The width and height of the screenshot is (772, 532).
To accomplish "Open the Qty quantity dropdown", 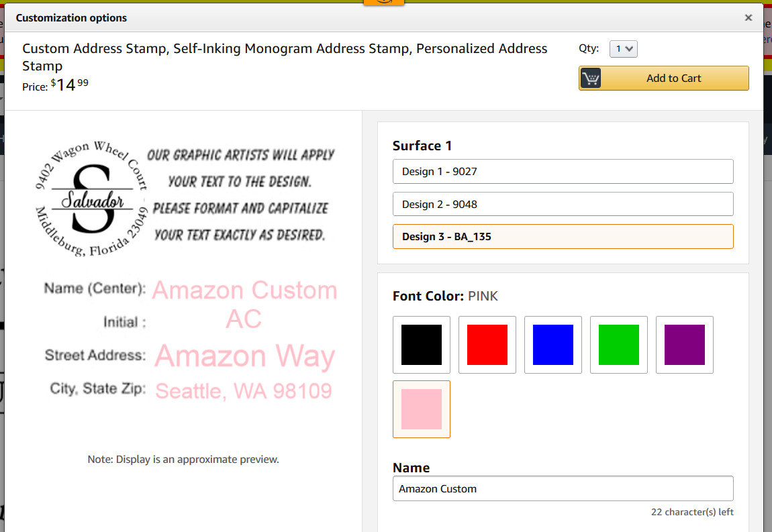I will pyautogui.click(x=623, y=49).
